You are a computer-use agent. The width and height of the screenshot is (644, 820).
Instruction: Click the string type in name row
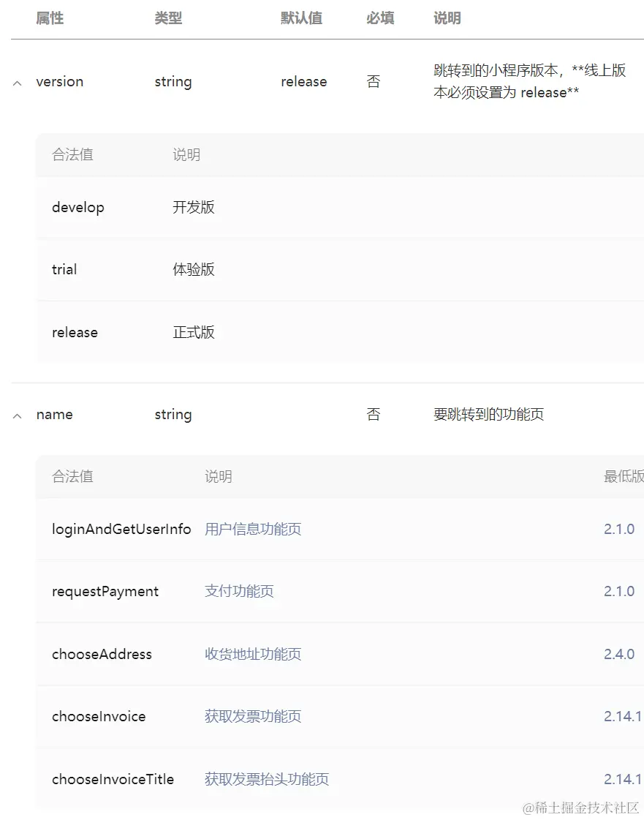click(x=173, y=415)
